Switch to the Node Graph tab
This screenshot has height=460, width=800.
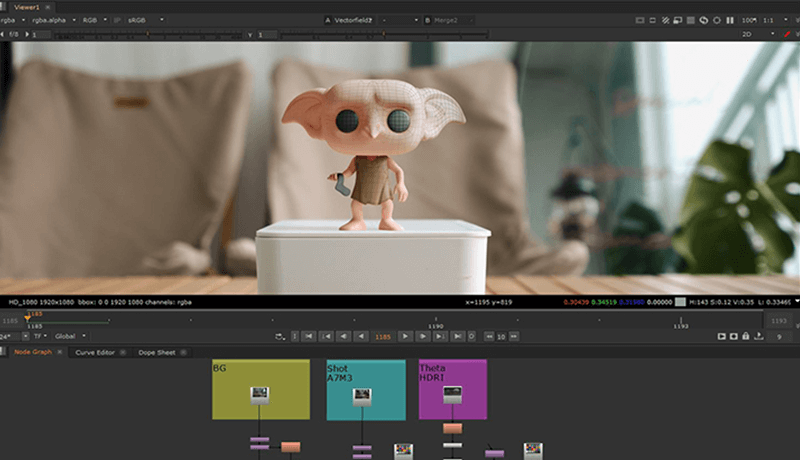pos(33,352)
